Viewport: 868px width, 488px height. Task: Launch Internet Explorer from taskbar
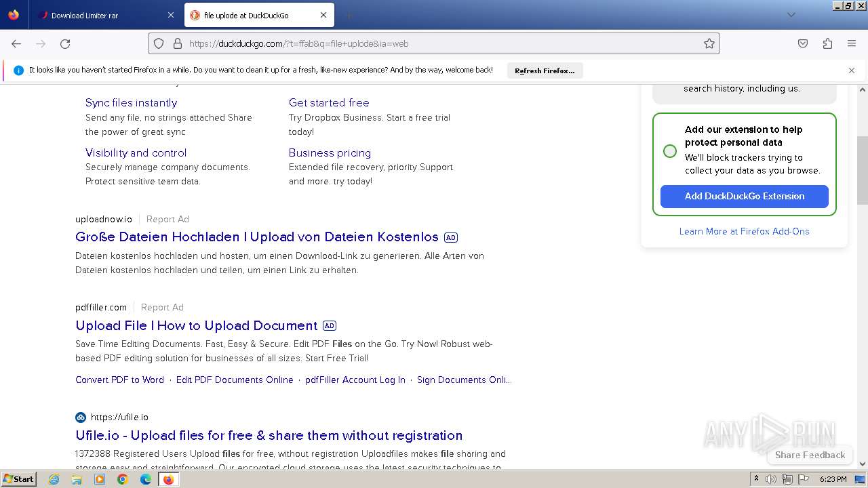click(x=54, y=479)
